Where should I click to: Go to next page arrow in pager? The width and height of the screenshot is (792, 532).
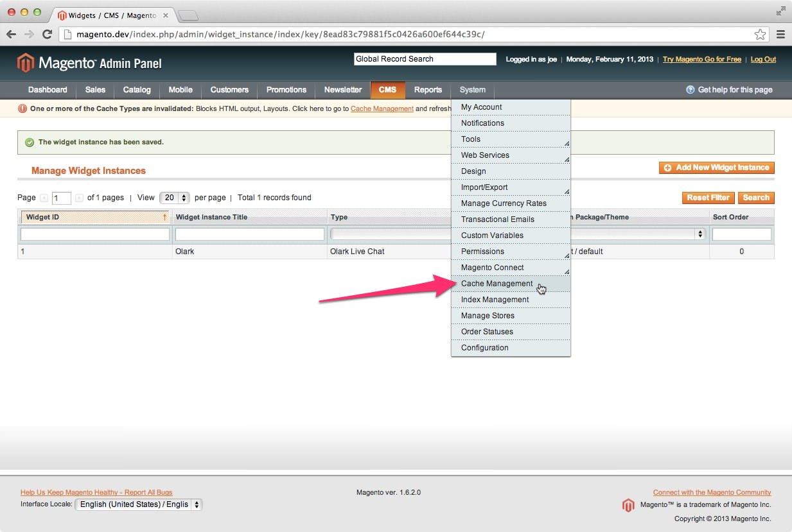[79, 198]
